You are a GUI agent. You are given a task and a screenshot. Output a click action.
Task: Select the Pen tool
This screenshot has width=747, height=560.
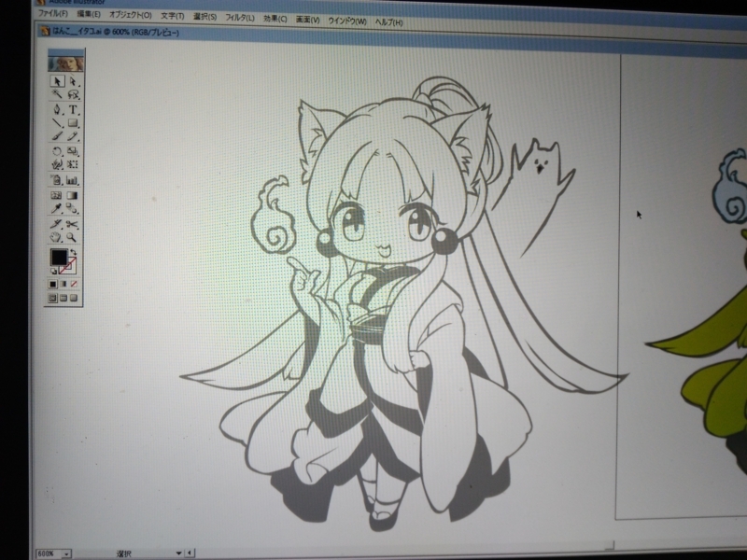point(57,109)
